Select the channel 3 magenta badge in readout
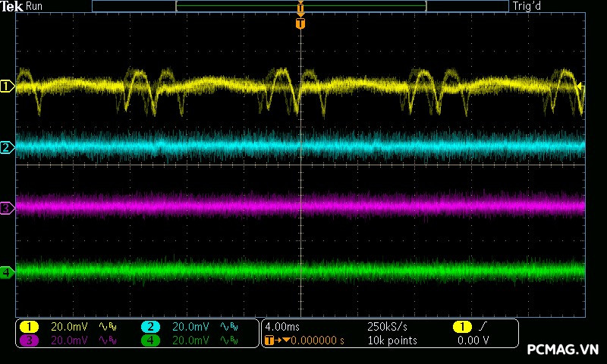 point(29,340)
